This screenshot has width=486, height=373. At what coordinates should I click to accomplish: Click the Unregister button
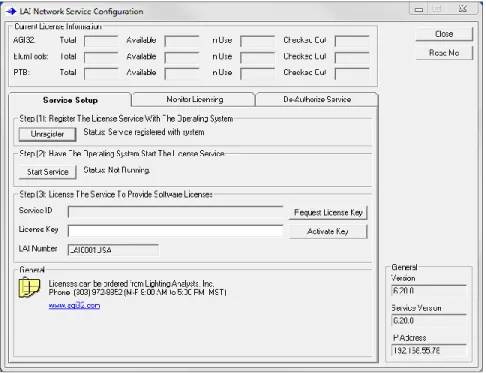[47, 134]
